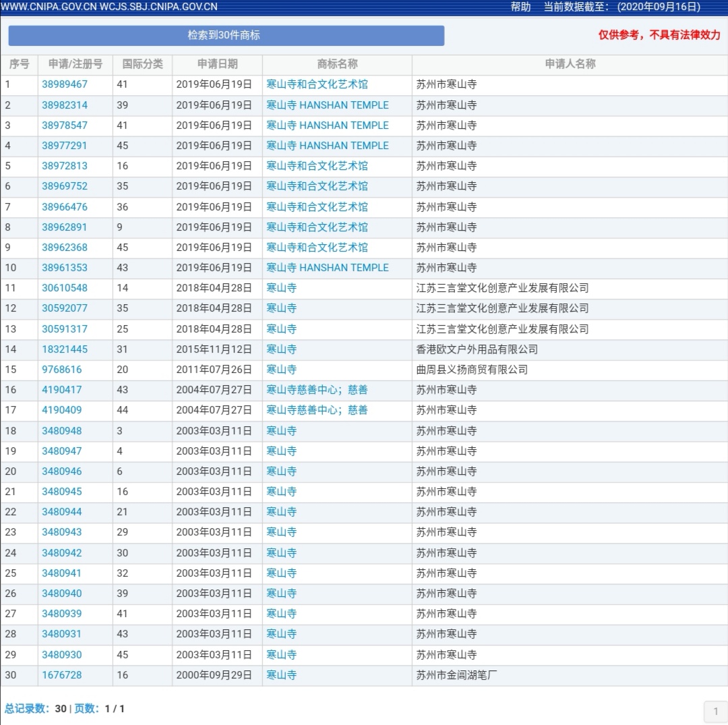The image size is (728, 725).
Task: Open trademark 寒山寺和合文化艺术馆 in row 7
Action: click(317, 207)
